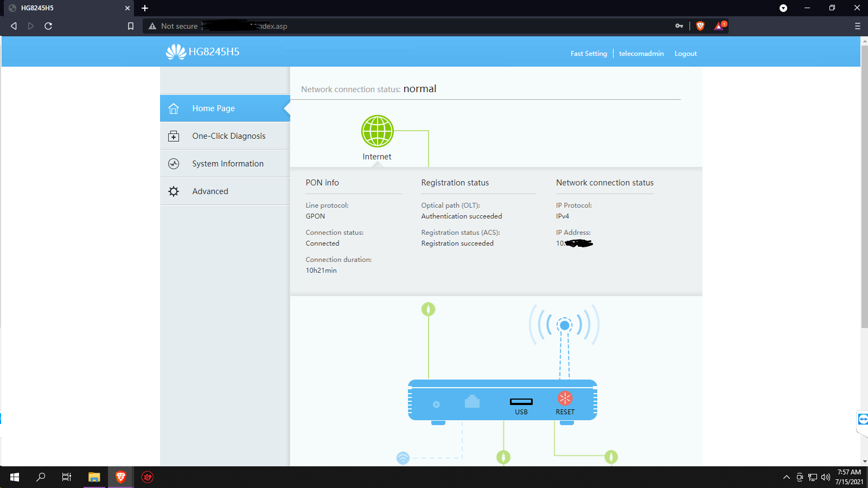Image resolution: width=868 pixels, height=488 pixels.
Task: Click the Home Page house icon
Action: click(174, 108)
